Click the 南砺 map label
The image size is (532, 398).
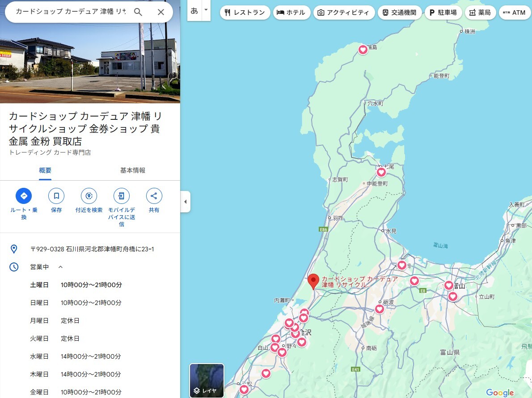(x=371, y=348)
